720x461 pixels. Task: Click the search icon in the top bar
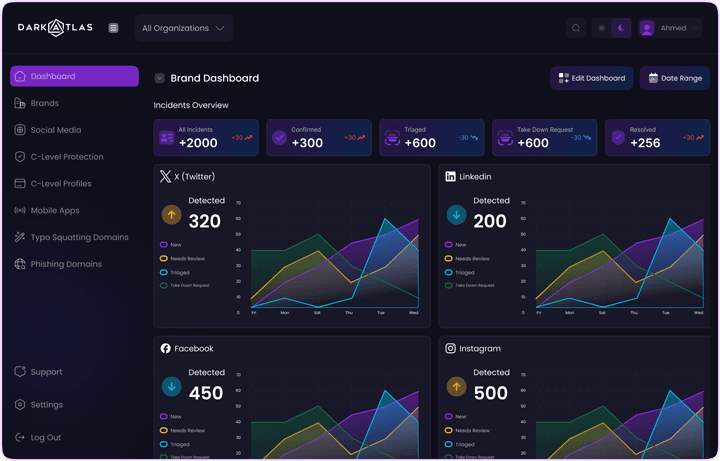(576, 28)
